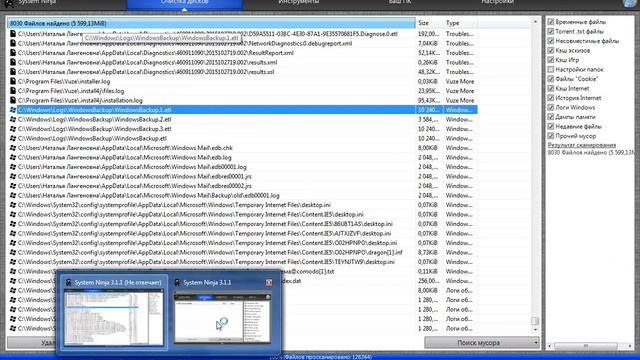Click Windows icon of WindowsBackup.2.etl row

[13, 119]
